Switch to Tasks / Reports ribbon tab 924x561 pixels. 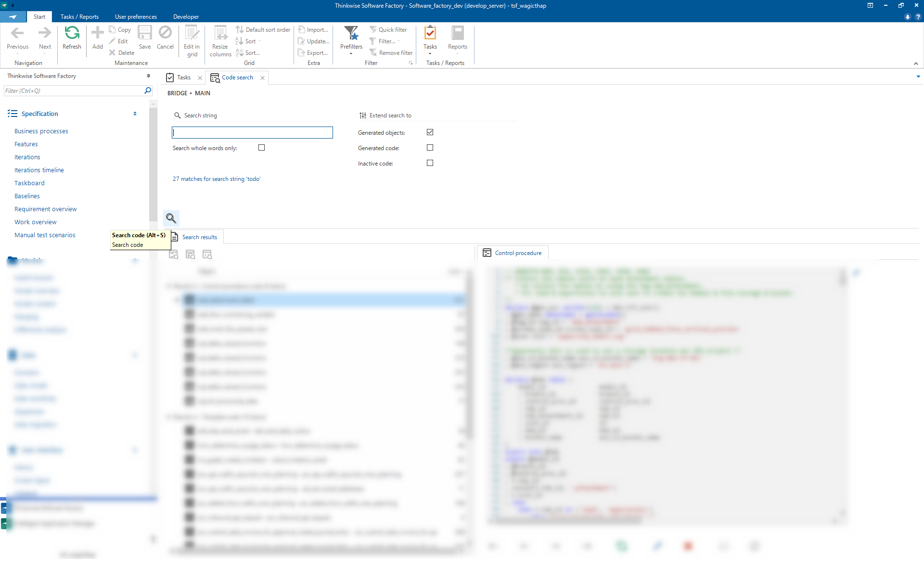[79, 17]
